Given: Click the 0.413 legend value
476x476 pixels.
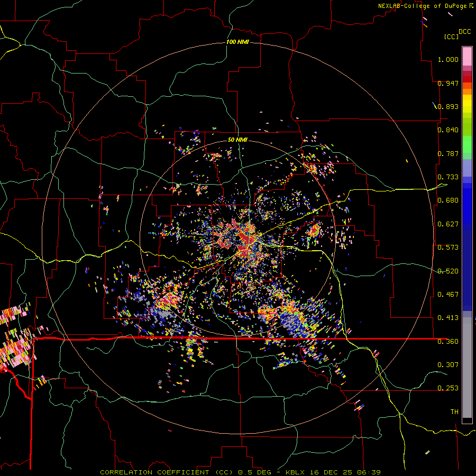Looking at the screenshot, I should pyautogui.click(x=448, y=318).
